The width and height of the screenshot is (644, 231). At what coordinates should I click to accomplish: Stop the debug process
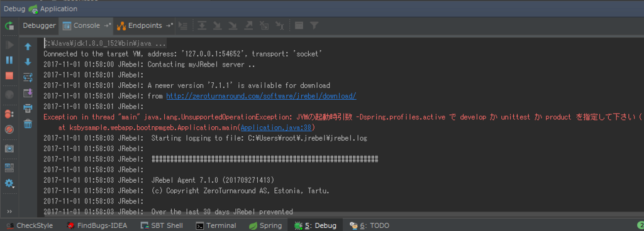point(9,76)
